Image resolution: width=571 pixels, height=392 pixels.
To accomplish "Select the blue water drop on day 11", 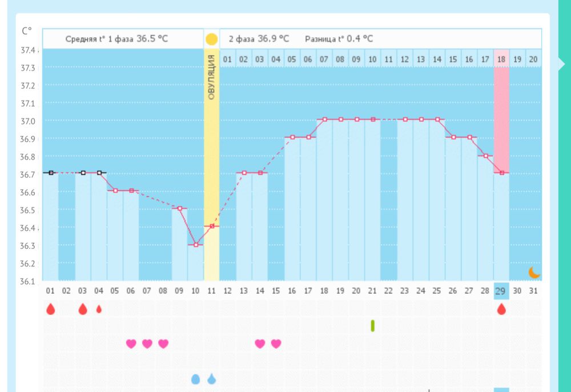I will point(211,379).
